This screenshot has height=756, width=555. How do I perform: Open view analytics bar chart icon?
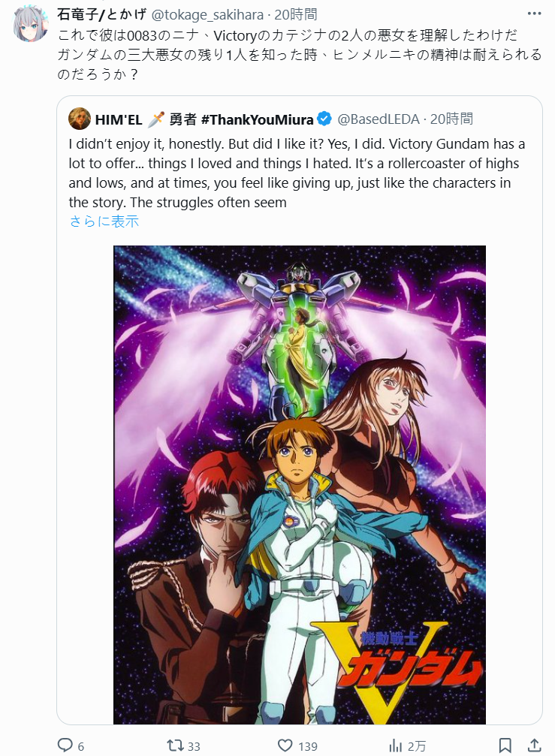[395, 746]
